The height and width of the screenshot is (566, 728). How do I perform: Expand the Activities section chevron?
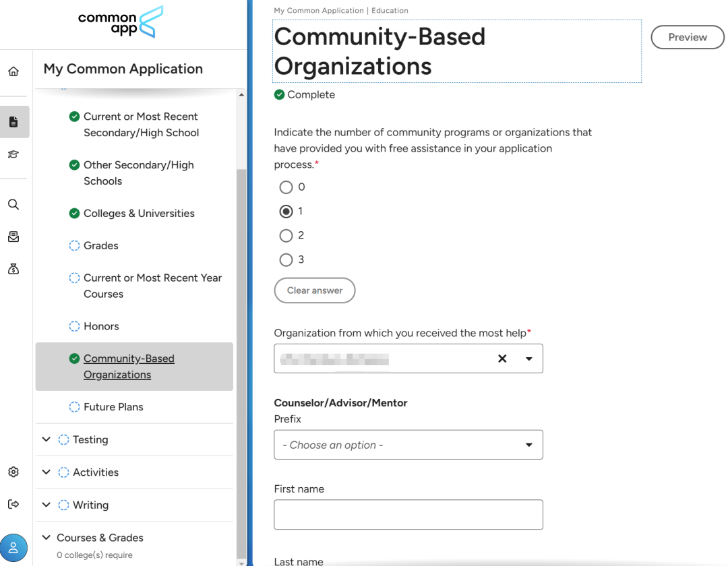46,472
